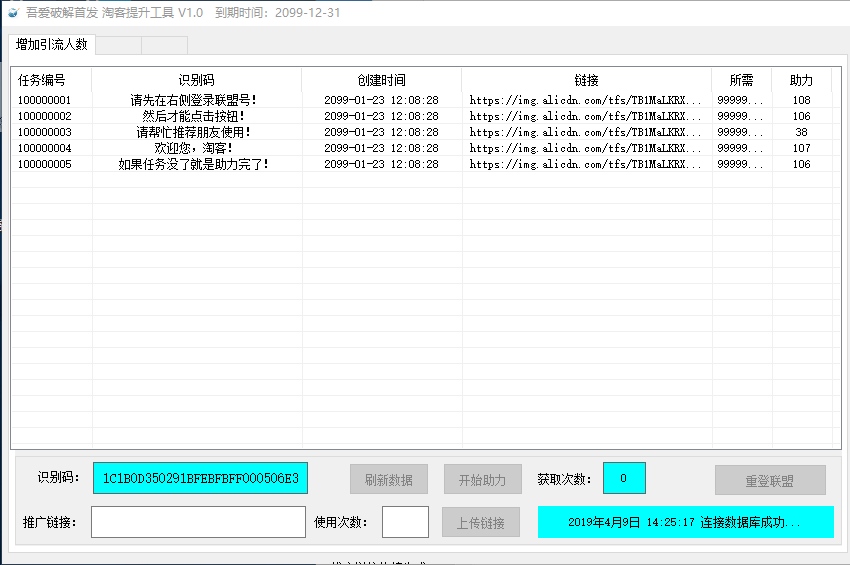Image resolution: width=850 pixels, height=565 pixels.
Task: Click the 所需 value in row 100000005
Action: [x=739, y=164]
